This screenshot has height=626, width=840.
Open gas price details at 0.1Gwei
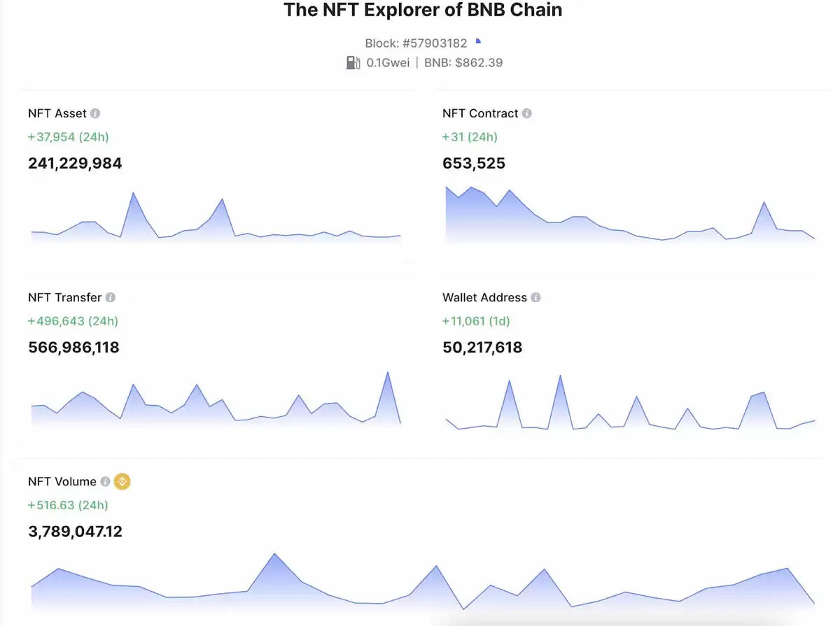[x=388, y=62]
